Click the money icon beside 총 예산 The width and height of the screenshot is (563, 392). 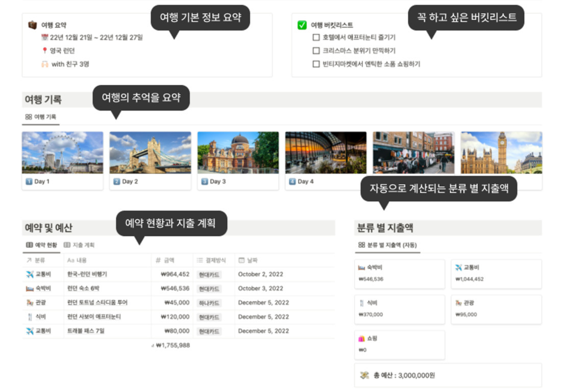tap(364, 375)
